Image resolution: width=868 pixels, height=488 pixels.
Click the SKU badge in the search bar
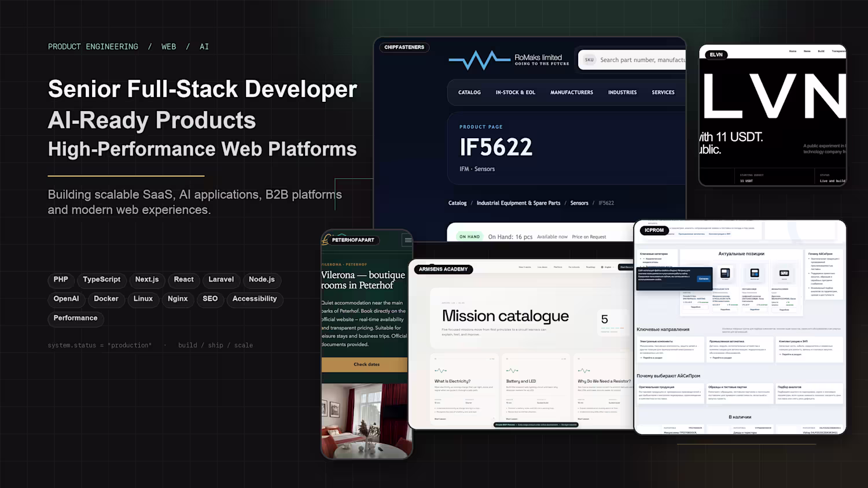(589, 60)
